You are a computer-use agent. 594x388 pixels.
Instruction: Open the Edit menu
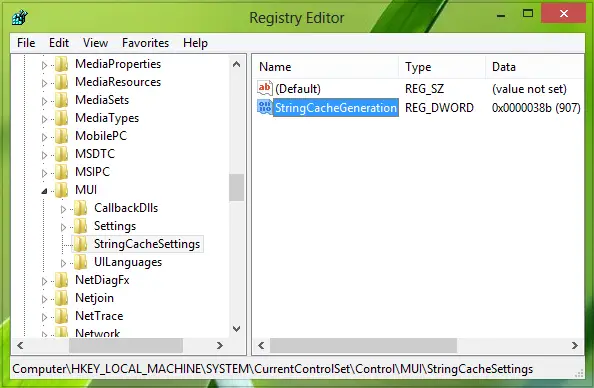(59, 43)
